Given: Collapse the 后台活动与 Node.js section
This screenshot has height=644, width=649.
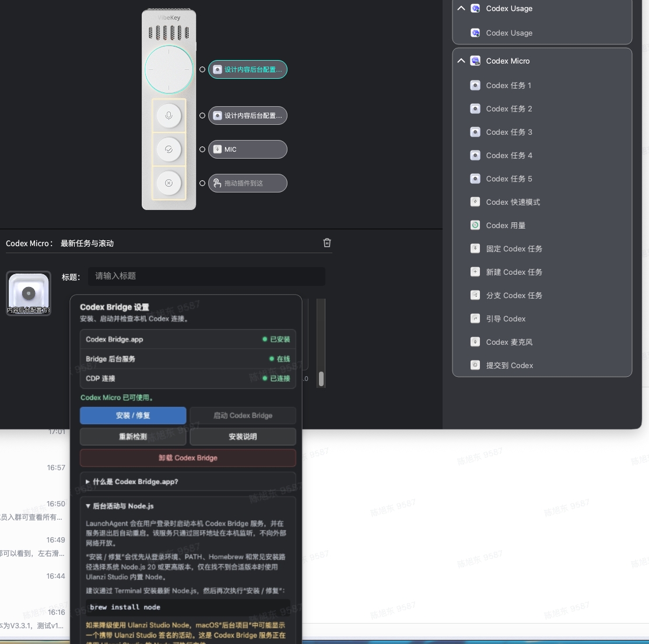Looking at the screenshot, I should (120, 506).
